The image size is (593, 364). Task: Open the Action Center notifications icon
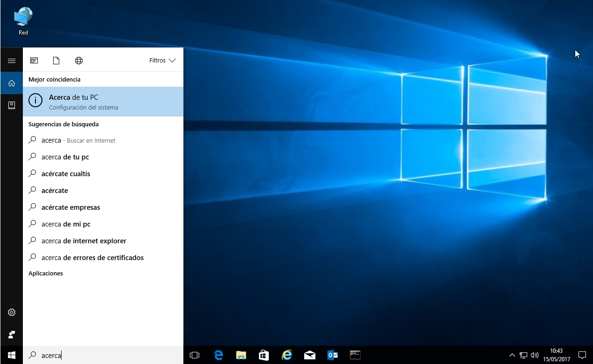click(582, 355)
